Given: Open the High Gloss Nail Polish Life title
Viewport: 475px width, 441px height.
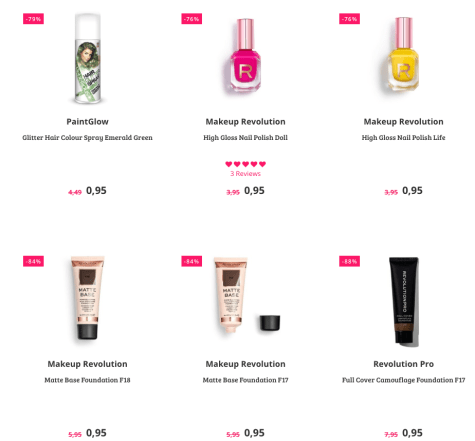Looking at the screenshot, I should [404, 138].
